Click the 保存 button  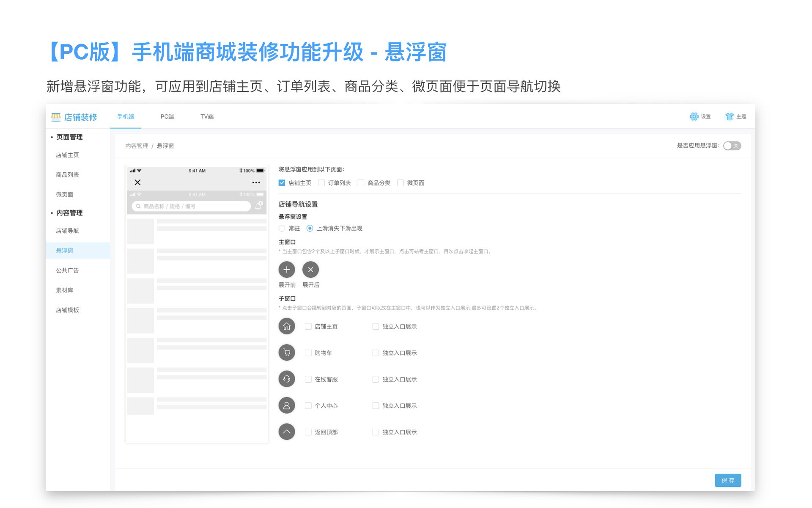tap(727, 480)
